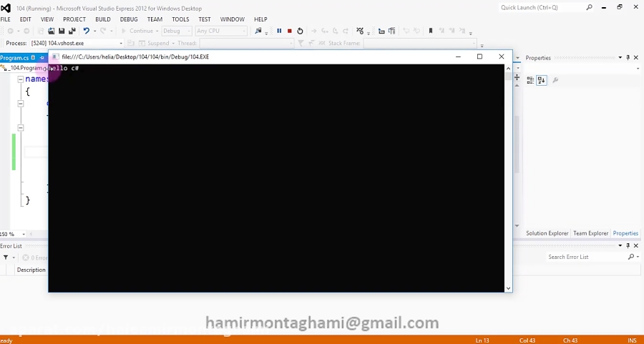Click the Undo arrow icon
The height and width of the screenshot is (344, 644).
point(87,31)
